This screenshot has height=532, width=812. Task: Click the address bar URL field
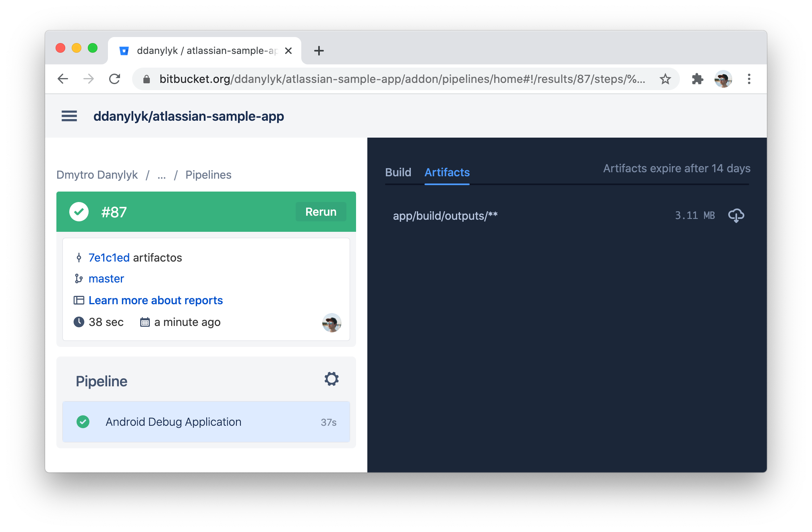tap(402, 79)
